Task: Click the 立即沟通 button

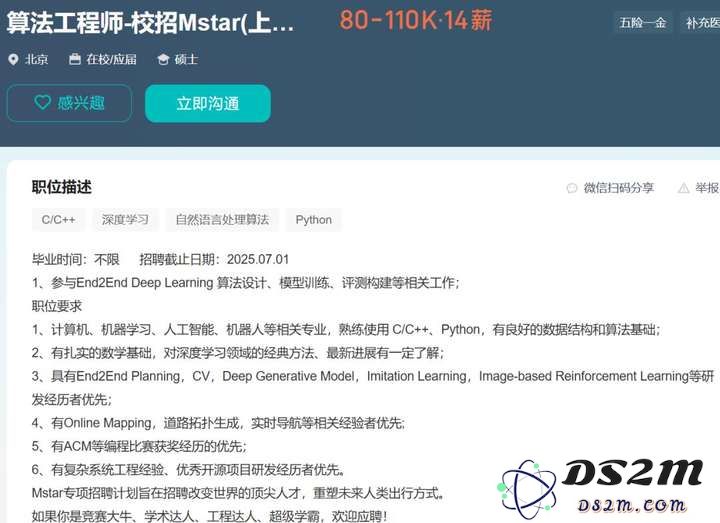Action: coord(208,103)
